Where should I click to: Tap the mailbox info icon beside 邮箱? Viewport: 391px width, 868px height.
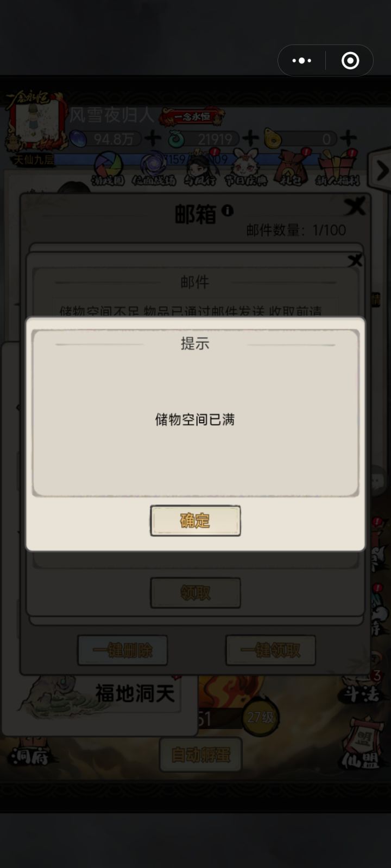click(228, 210)
